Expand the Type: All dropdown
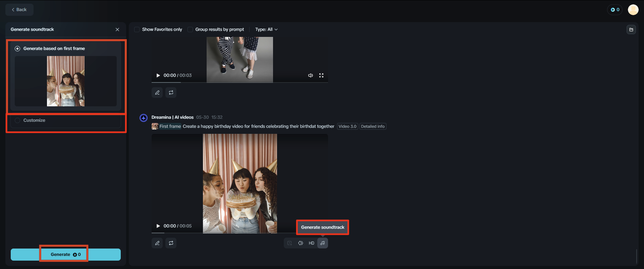The width and height of the screenshot is (644, 269). click(266, 30)
